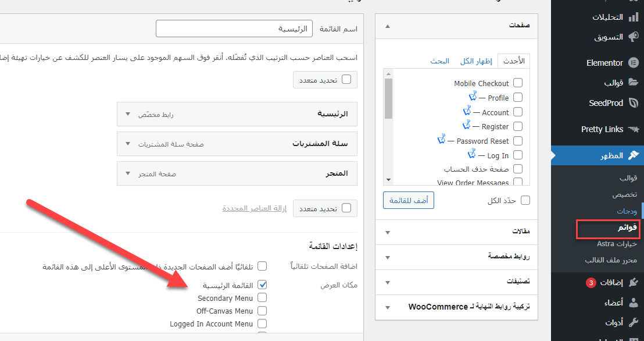This screenshot has height=341, width=644.
Task: Click the pin icon beside Password Reset
Action: [442, 140]
